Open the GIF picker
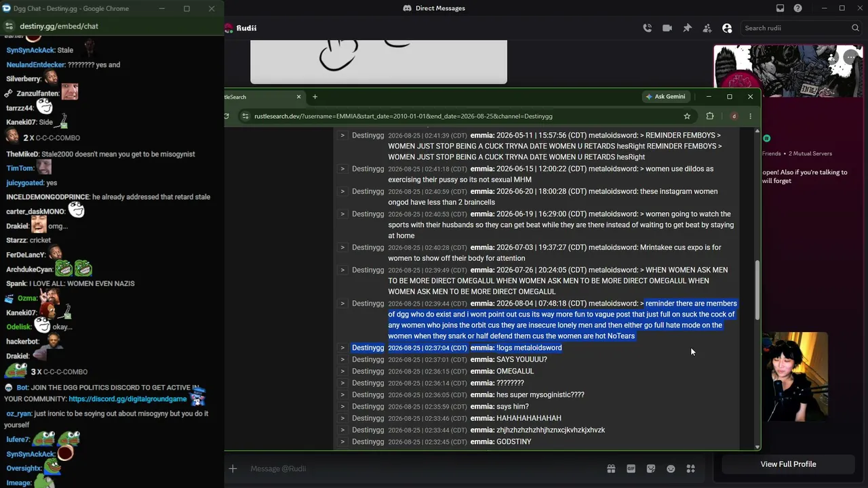Image resolution: width=868 pixels, height=488 pixels. click(631, 468)
